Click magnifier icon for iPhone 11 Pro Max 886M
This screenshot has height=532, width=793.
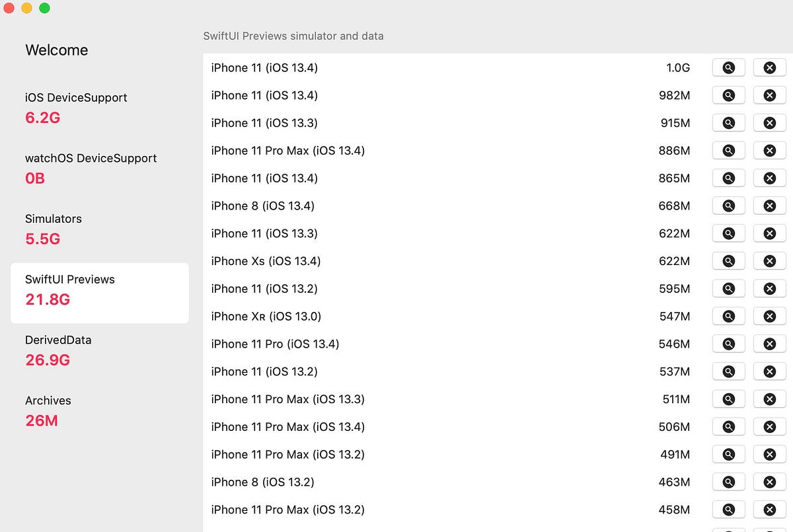click(729, 151)
